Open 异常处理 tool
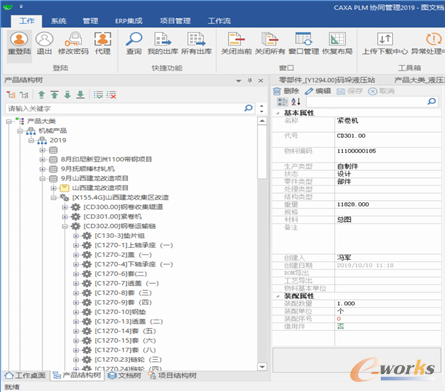This screenshot has height=392, width=445. click(x=428, y=44)
